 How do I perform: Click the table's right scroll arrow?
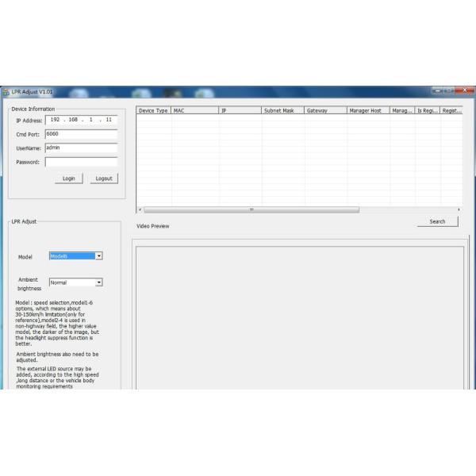pyautogui.click(x=459, y=209)
